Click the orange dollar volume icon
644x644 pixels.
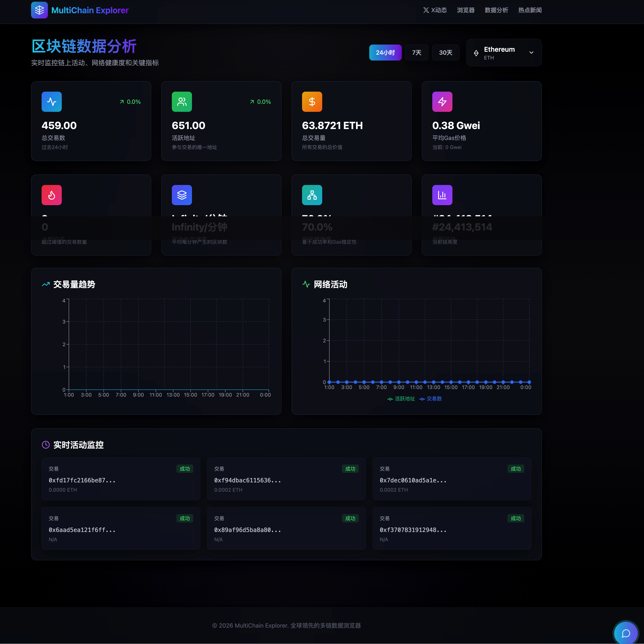(312, 102)
